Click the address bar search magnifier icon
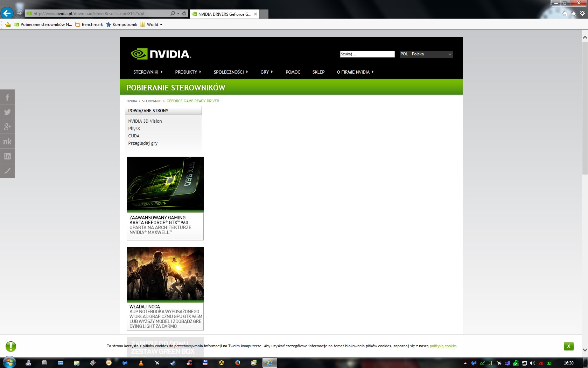 point(173,13)
